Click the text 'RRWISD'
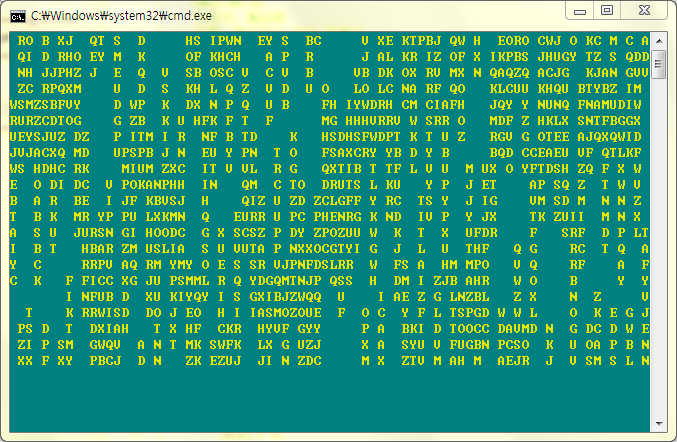 (105, 313)
